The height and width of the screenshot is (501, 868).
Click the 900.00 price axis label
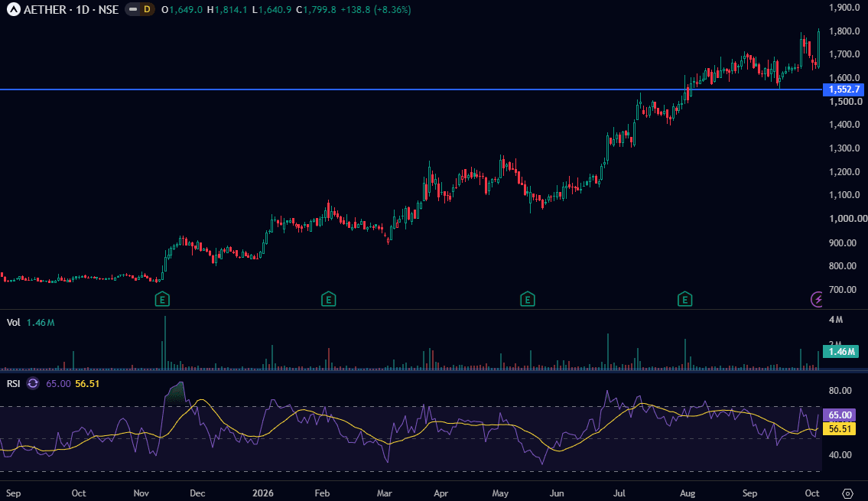click(x=843, y=242)
